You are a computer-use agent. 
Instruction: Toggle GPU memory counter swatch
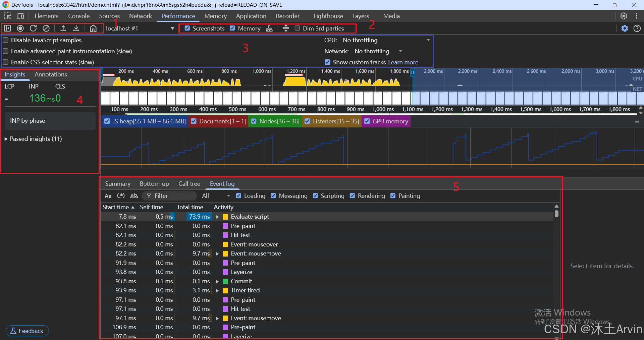pos(367,121)
